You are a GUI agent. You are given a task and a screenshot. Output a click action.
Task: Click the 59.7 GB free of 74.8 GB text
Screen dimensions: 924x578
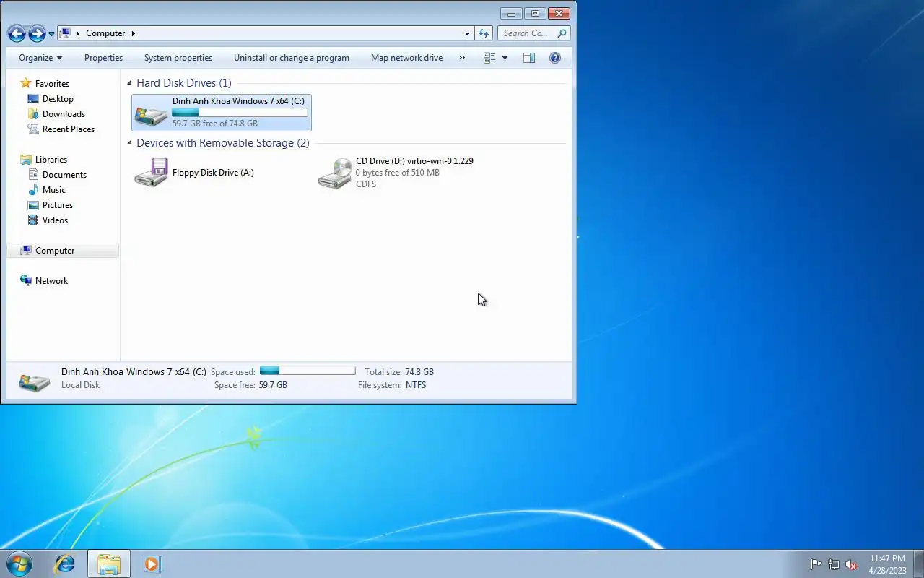[214, 124]
